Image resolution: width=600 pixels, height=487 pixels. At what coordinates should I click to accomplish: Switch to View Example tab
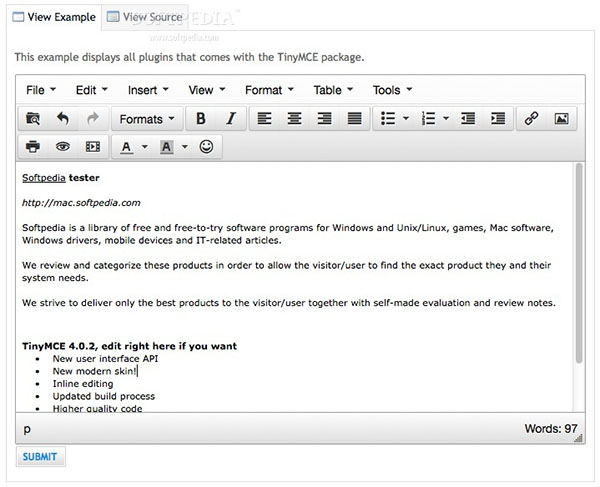54,17
